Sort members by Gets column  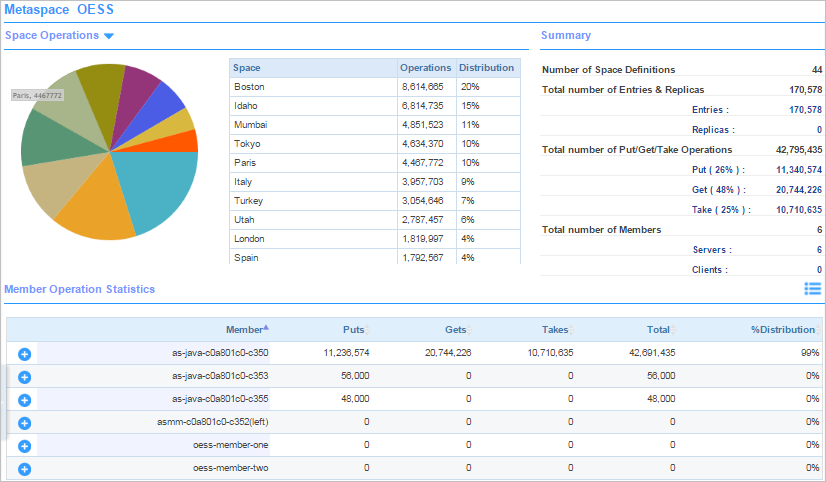[455, 329]
